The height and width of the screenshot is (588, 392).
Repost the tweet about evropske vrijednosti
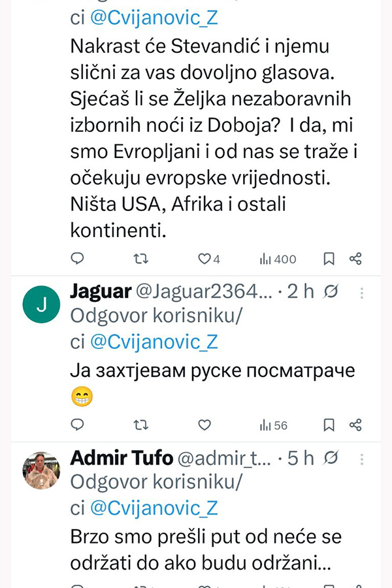click(140, 259)
